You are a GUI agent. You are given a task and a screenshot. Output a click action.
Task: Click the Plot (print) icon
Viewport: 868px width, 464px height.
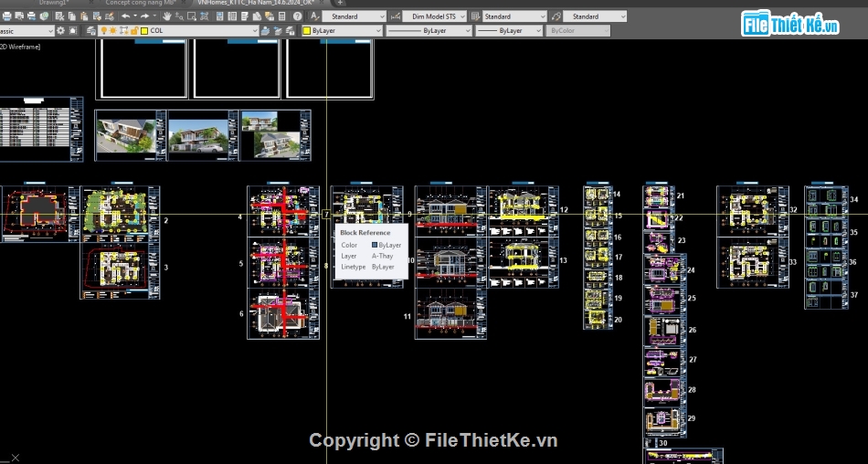tap(6, 16)
